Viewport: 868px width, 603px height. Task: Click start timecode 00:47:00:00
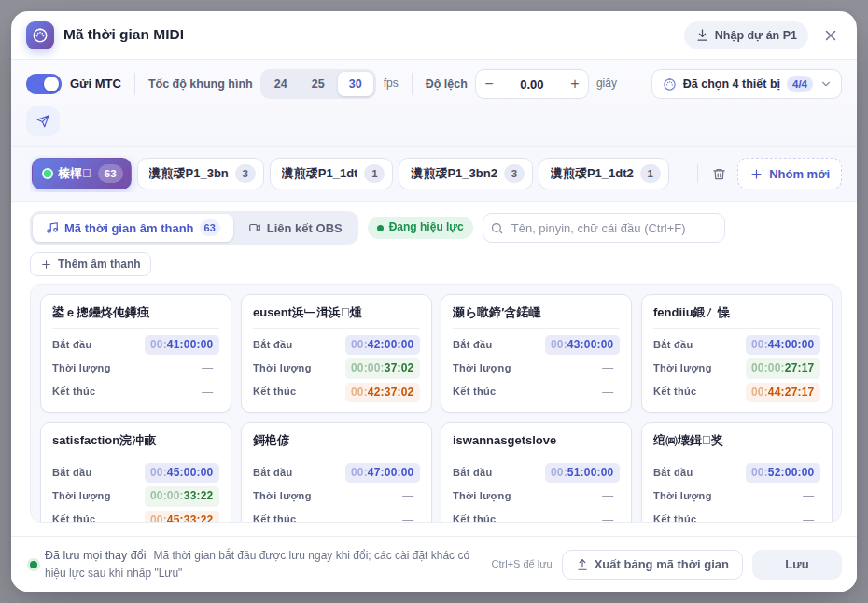click(x=383, y=472)
